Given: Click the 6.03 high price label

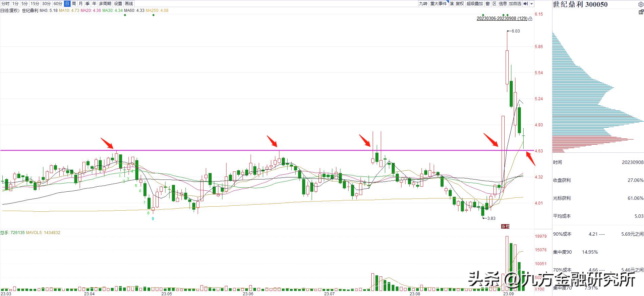Looking at the screenshot, I should [515, 31].
